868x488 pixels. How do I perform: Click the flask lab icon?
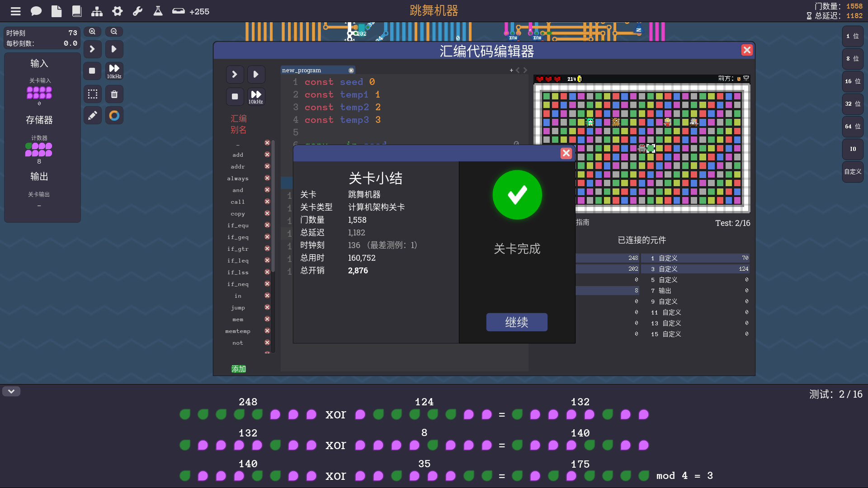click(158, 11)
